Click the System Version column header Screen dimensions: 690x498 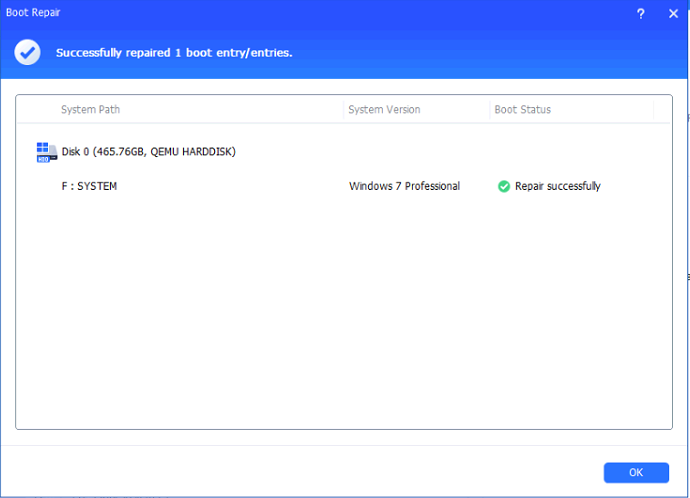[x=384, y=109]
